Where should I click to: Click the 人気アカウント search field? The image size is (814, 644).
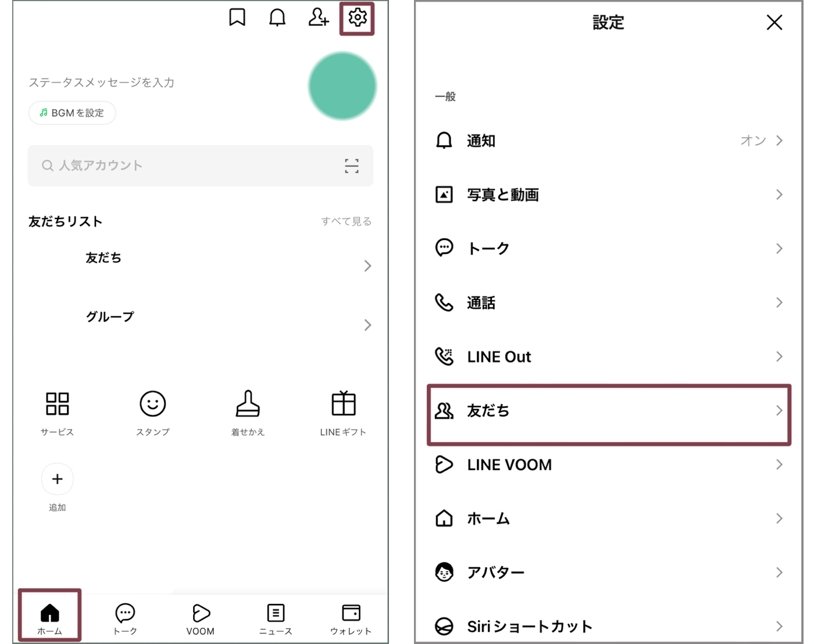(x=186, y=166)
